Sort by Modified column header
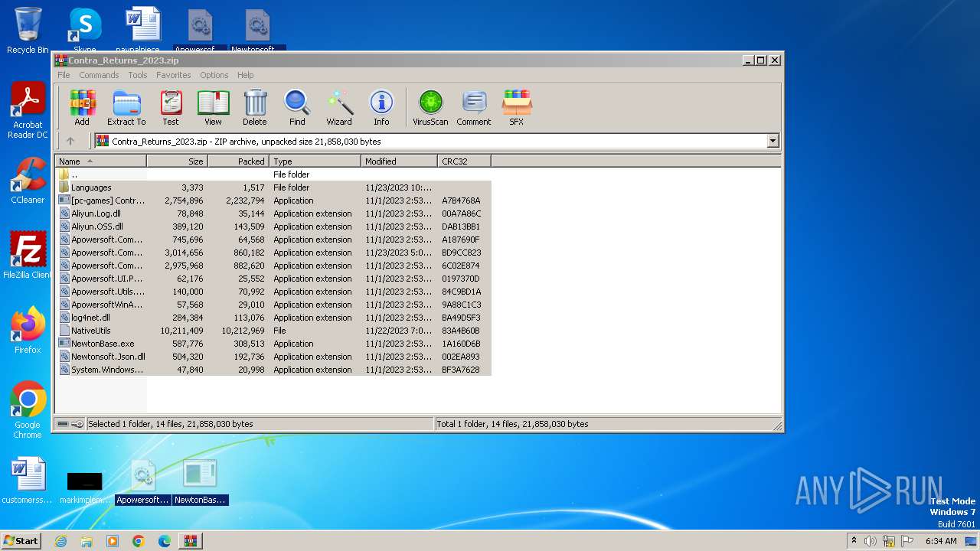The height and width of the screenshot is (551, 980). coord(399,161)
